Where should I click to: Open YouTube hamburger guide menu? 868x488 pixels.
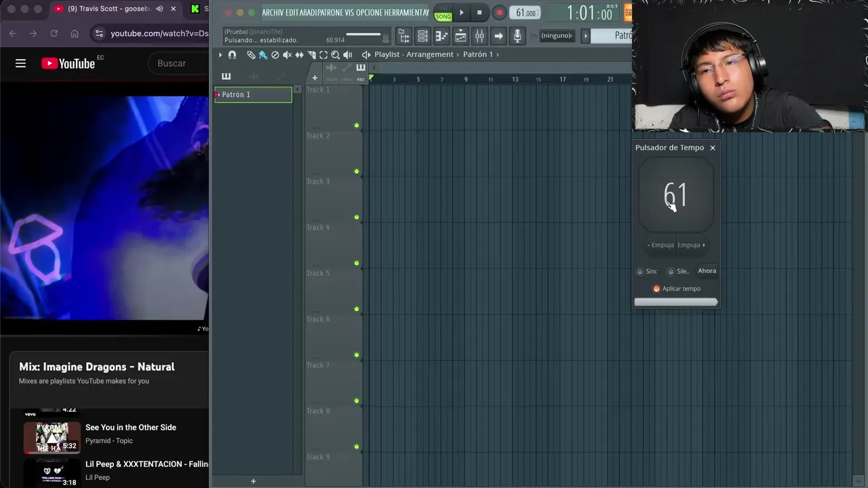click(20, 63)
